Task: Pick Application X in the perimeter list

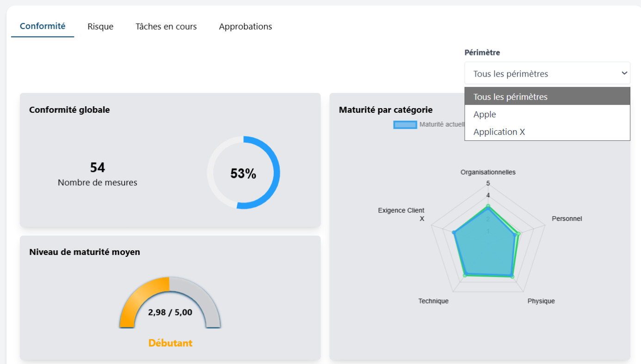Action: point(499,132)
